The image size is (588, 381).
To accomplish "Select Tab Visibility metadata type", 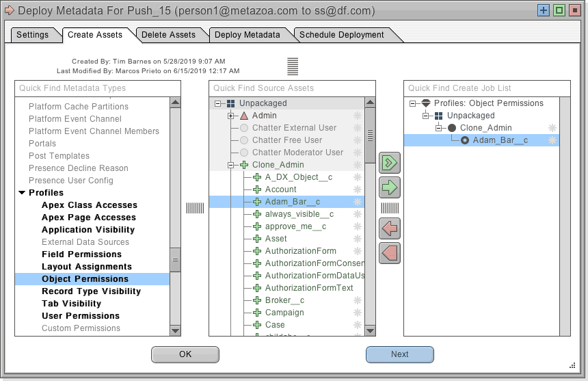I will pos(71,304).
